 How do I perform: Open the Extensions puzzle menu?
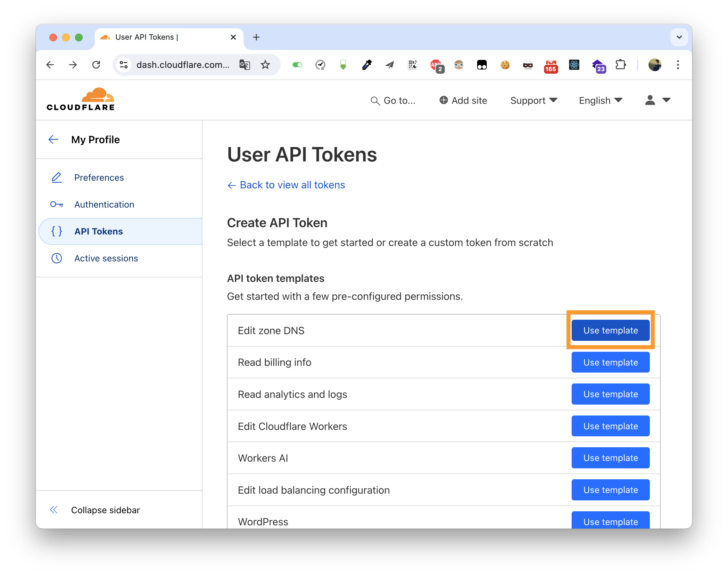tap(620, 65)
